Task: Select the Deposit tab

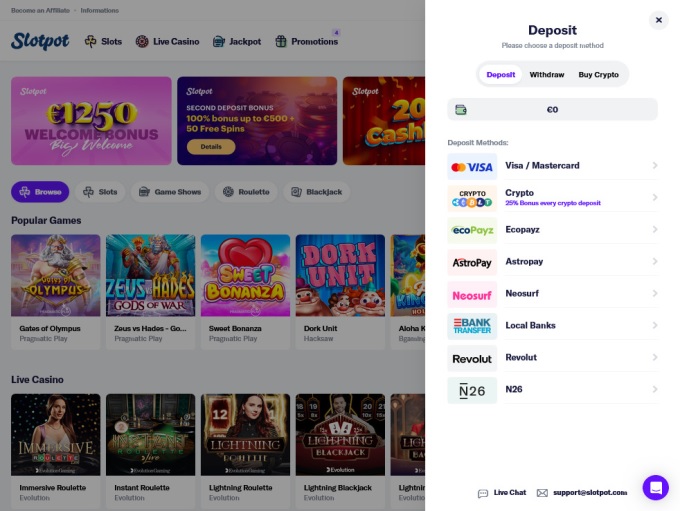Action: pos(501,75)
